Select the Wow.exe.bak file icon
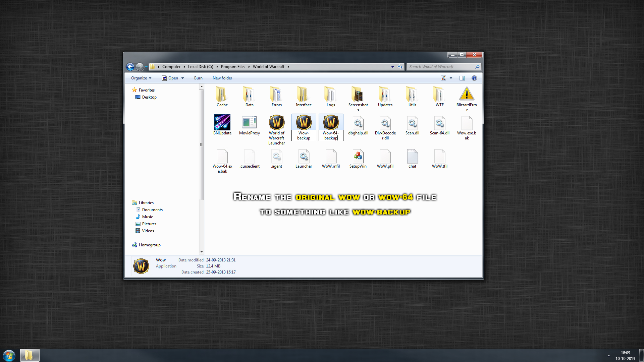This screenshot has width=644, height=362. click(x=467, y=123)
